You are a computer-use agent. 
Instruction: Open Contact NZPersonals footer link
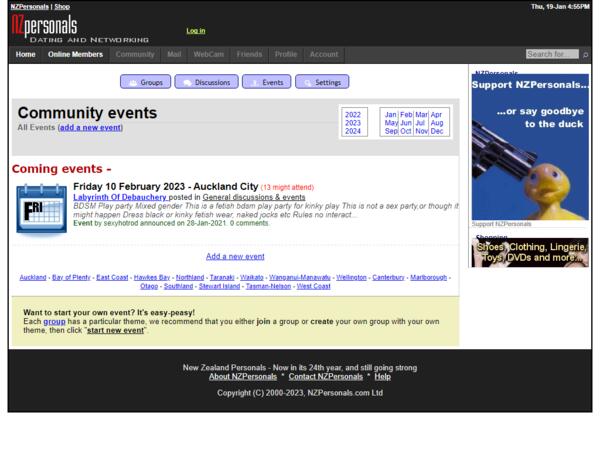pyautogui.click(x=326, y=377)
